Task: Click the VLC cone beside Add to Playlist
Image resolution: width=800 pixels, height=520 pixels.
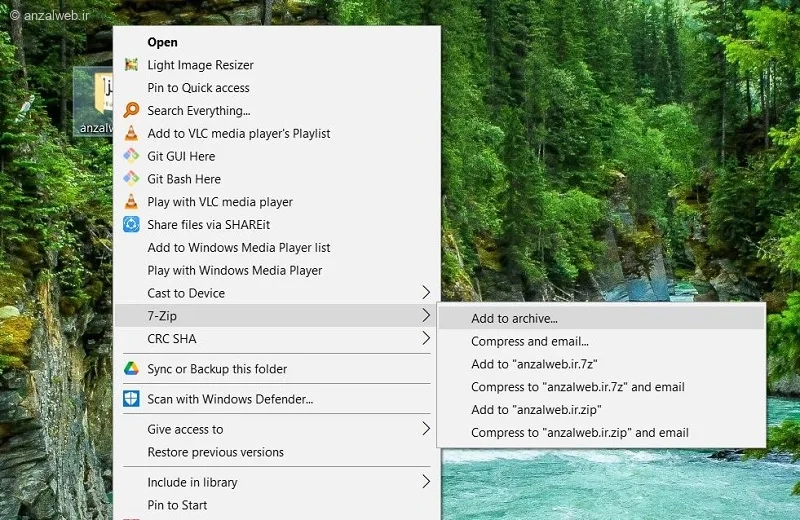Action: click(131, 133)
